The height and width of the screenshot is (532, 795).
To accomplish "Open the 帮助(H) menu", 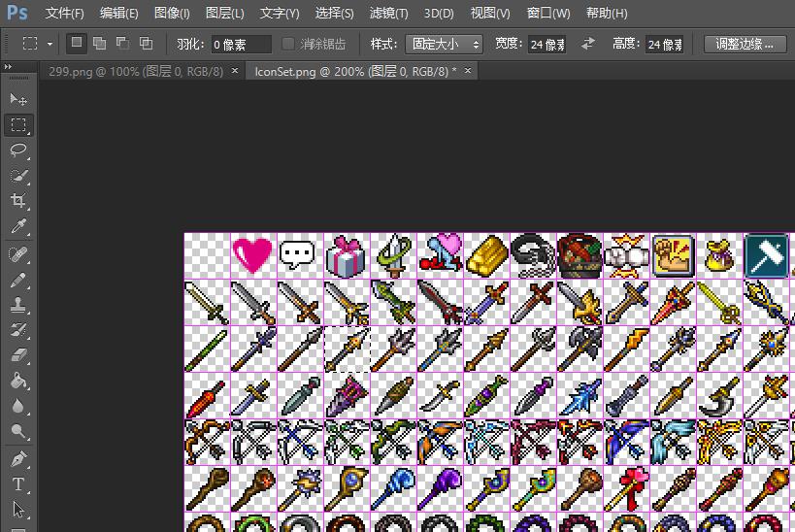I will 607,13.
